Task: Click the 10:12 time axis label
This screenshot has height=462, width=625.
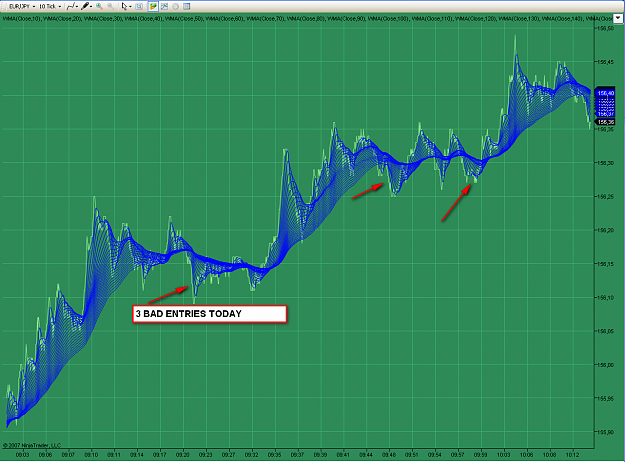Action: coord(572,454)
